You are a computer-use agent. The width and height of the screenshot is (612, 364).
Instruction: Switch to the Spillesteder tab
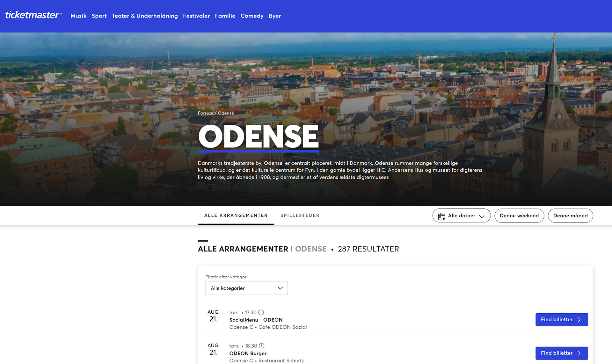[x=300, y=215]
